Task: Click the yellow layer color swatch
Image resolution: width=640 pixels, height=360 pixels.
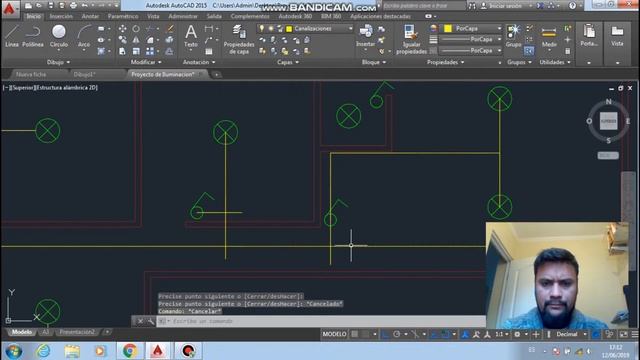Action: click(289, 29)
